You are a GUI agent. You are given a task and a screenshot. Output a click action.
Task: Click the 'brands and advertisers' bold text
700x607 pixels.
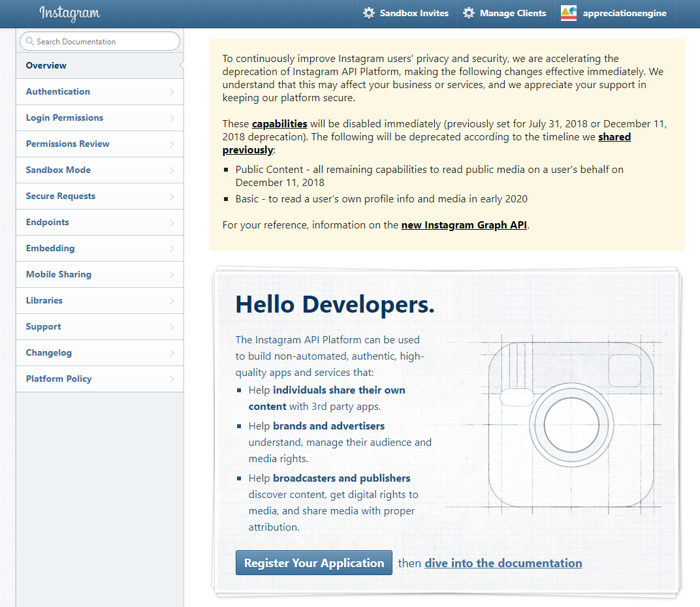(x=328, y=426)
